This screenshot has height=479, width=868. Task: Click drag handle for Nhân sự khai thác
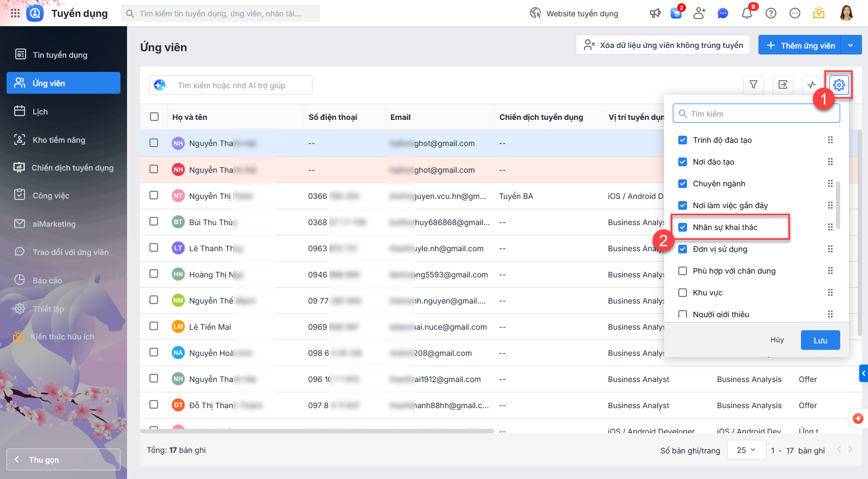830,227
